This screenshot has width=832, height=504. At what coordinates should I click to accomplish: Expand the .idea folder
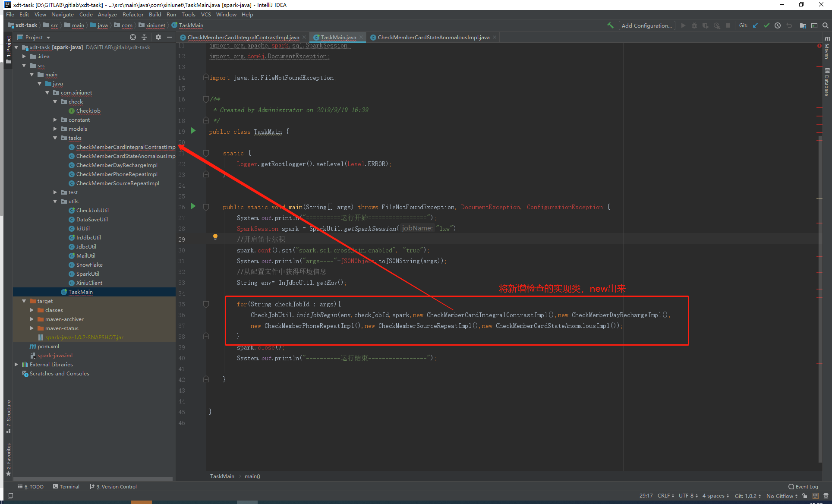[24, 57]
